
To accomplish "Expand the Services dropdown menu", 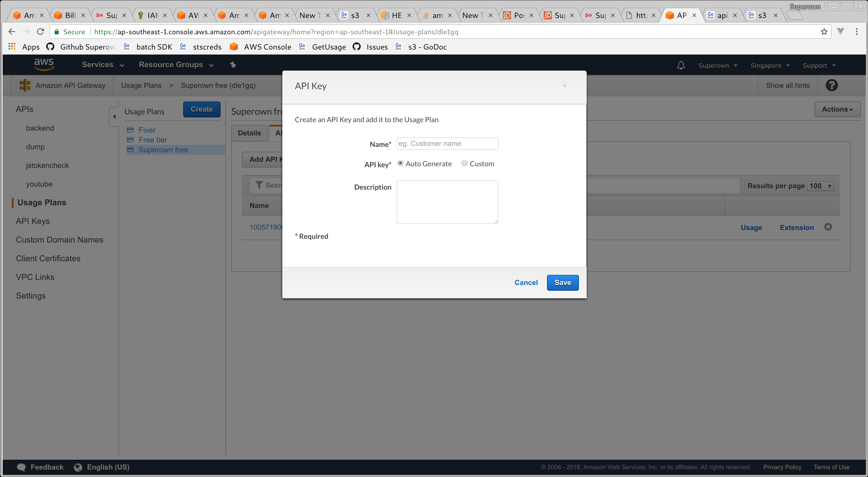I will (x=103, y=65).
